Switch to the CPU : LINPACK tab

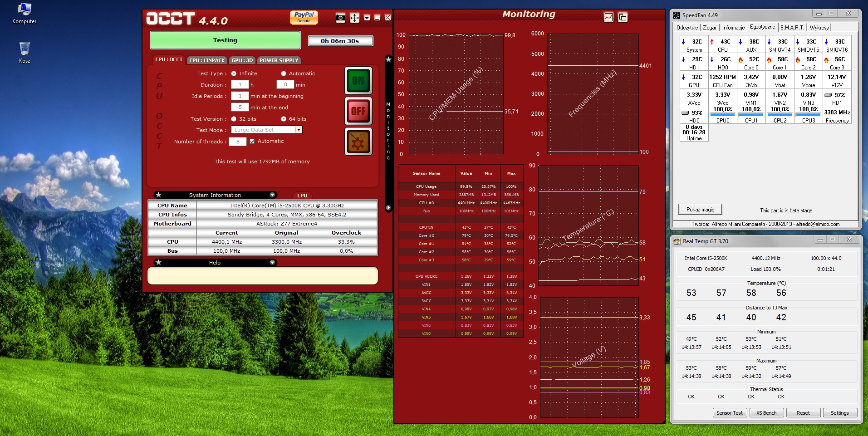pos(207,60)
